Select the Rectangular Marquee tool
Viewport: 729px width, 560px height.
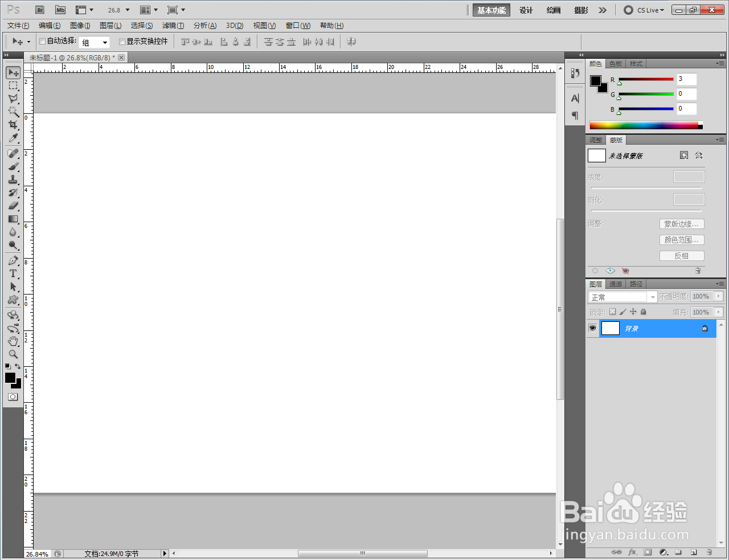coord(13,86)
